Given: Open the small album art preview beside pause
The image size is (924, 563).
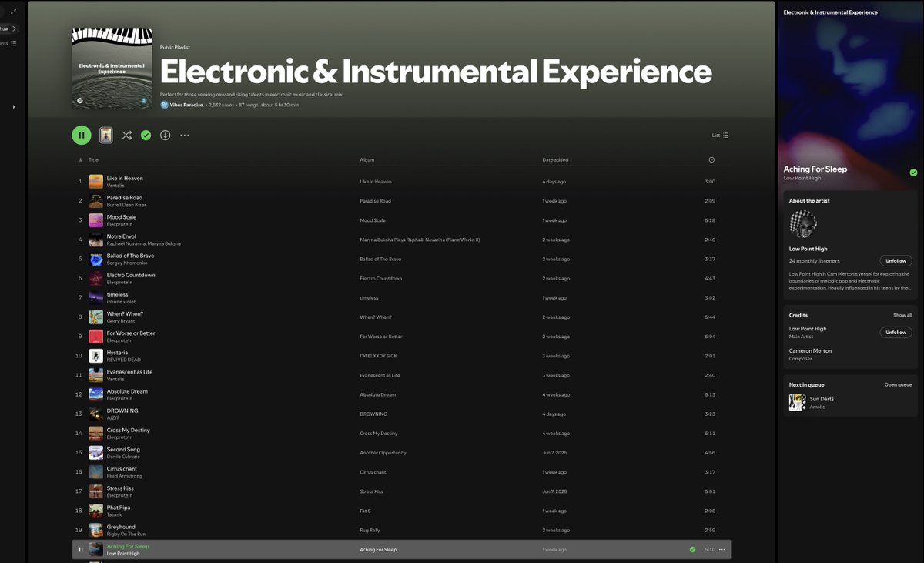Looking at the screenshot, I should (x=106, y=135).
